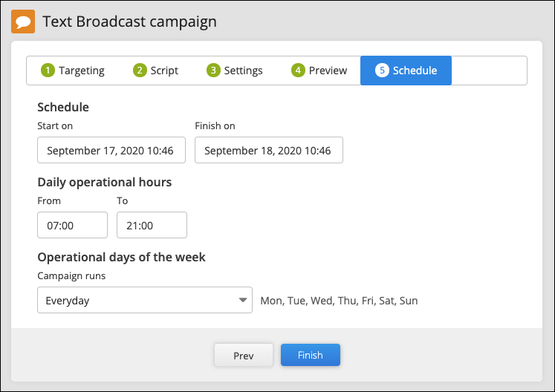
Task: Click the blue Finish button
Action: tap(311, 355)
